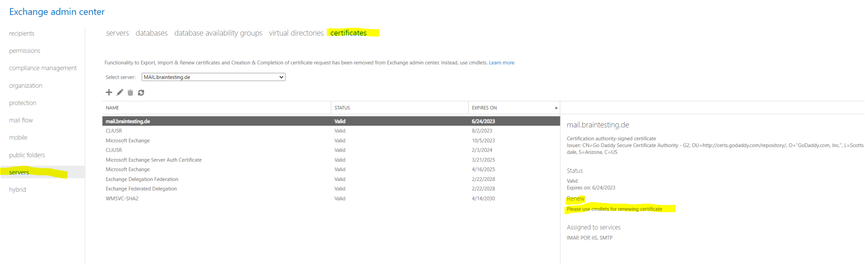
Task: Open the Select server dropdown
Action: [213, 77]
